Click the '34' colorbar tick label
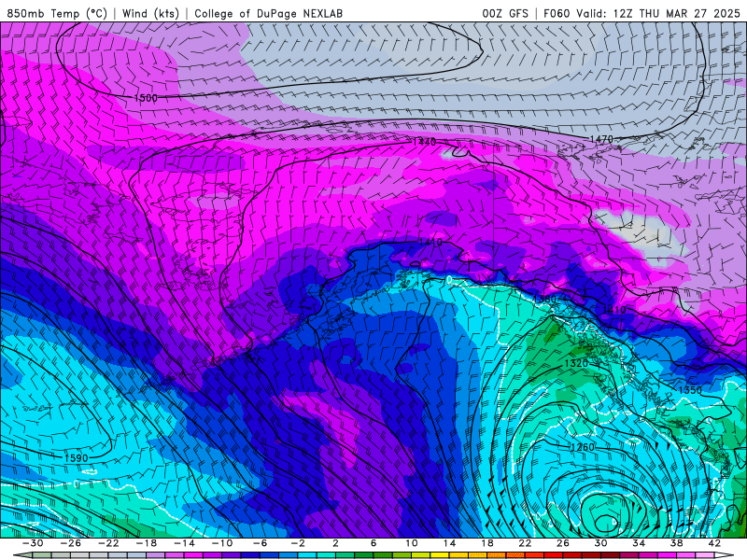Image resolution: width=747 pixels, height=560 pixels. click(639, 543)
